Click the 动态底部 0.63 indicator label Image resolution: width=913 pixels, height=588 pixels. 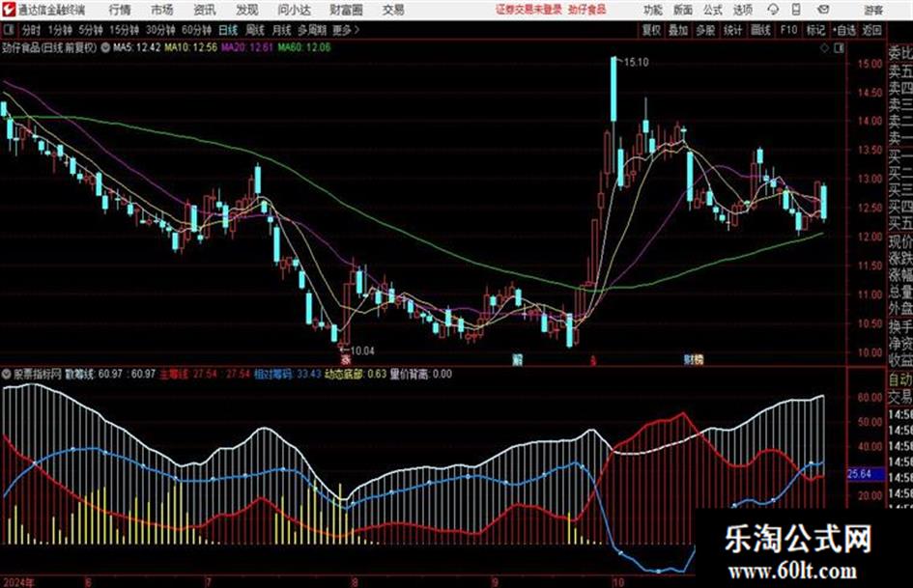click(356, 374)
